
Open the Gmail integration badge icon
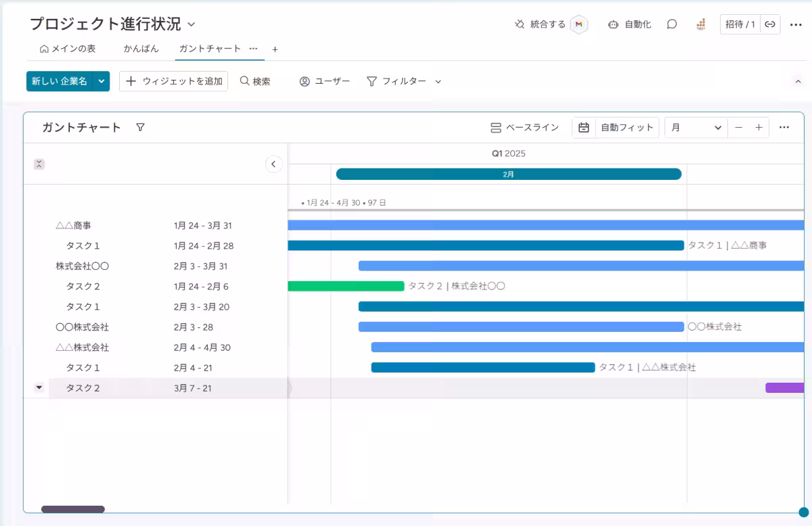click(x=579, y=24)
